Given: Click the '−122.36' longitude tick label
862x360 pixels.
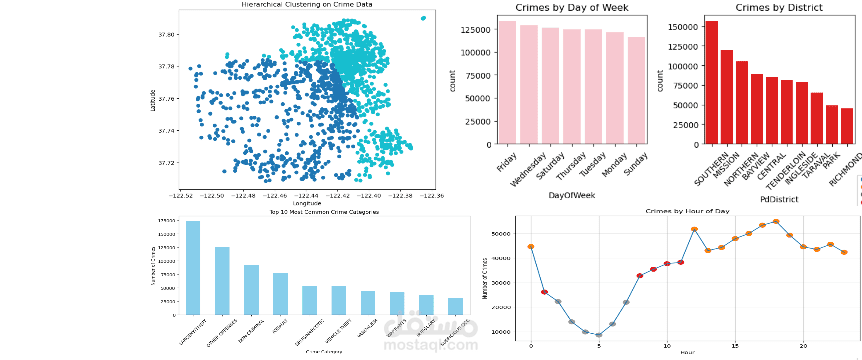Looking at the screenshot, I should (x=433, y=195).
